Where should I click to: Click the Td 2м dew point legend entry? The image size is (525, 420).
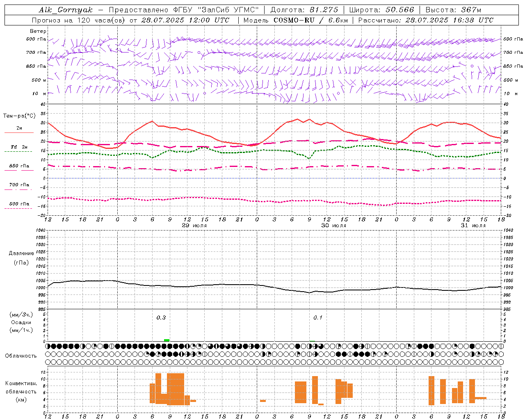[19, 147]
